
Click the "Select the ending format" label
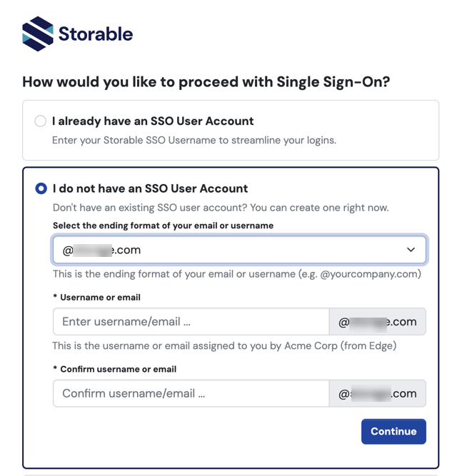pos(163,226)
